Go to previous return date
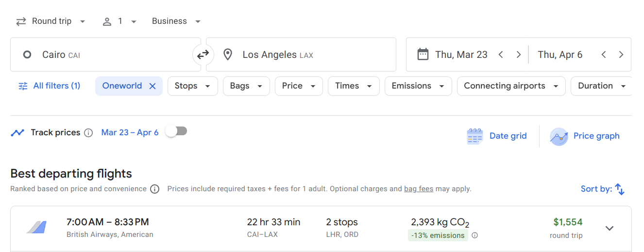The height and width of the screenshot is (252, 644). 604,54
